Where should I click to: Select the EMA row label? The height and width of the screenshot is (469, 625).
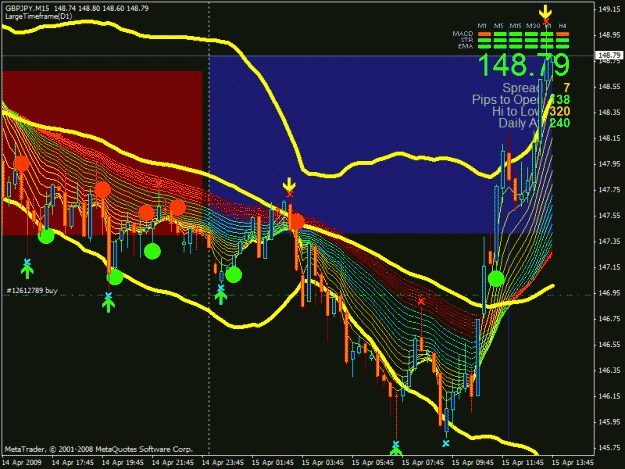click(466, 46)
